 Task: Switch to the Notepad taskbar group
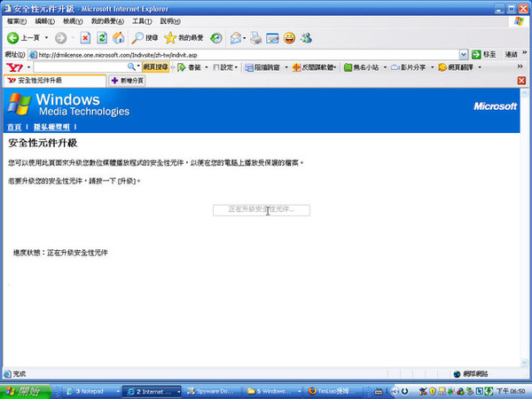tap(92, 392)
